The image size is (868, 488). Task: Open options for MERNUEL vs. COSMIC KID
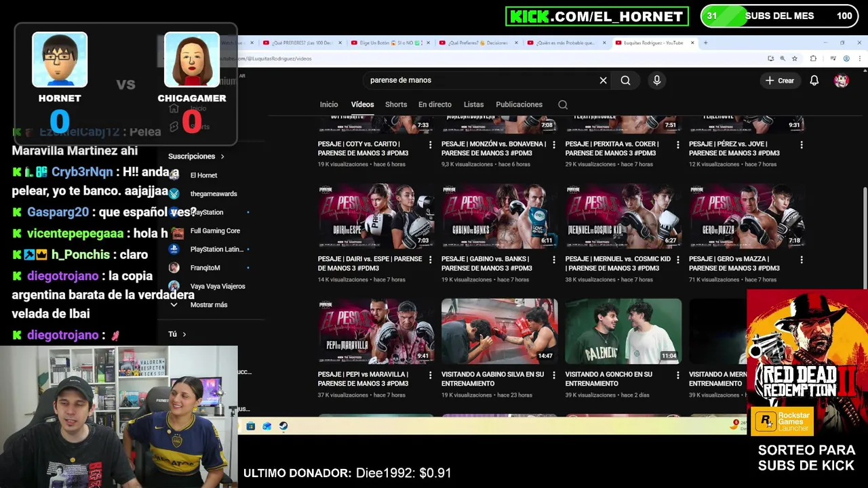677,260
